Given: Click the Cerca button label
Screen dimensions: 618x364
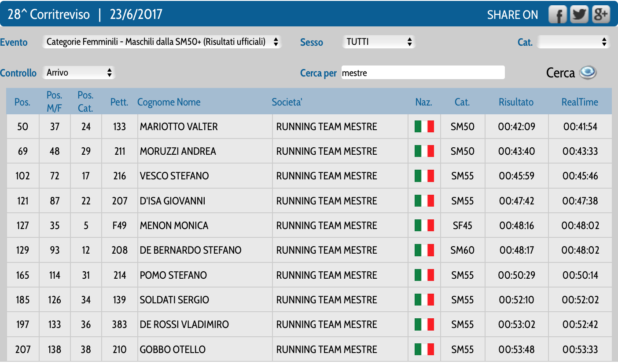Looking at the screenshot, I should point(560,73).
